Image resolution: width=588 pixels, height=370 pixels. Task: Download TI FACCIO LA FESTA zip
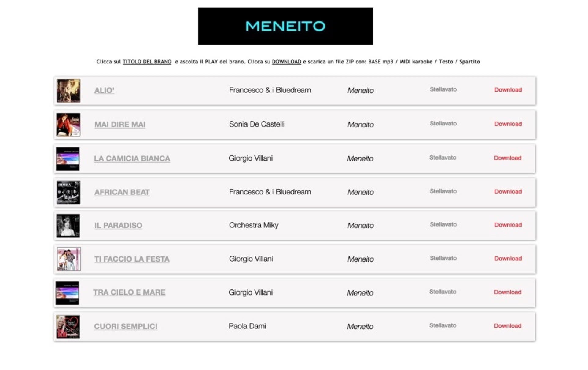tap(508, 259)
